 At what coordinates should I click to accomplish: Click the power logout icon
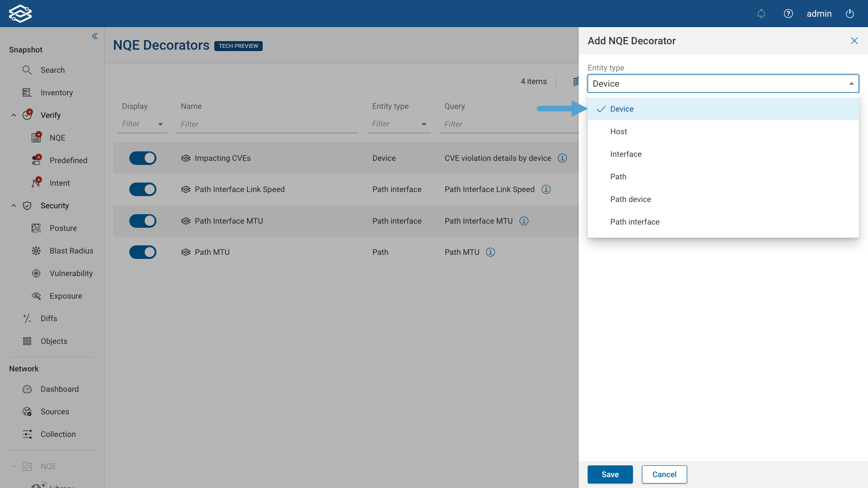[850, 14]
